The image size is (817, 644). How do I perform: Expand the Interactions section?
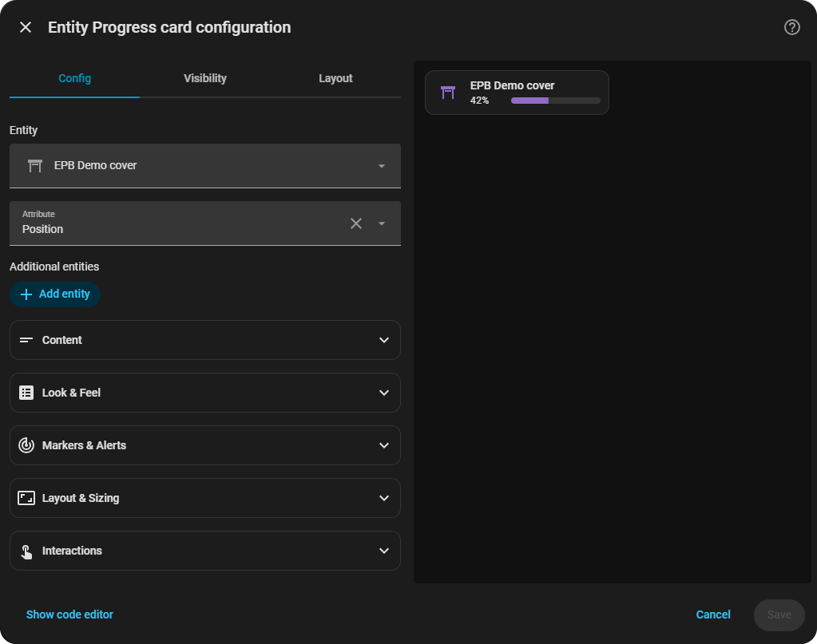click(204, 551)
